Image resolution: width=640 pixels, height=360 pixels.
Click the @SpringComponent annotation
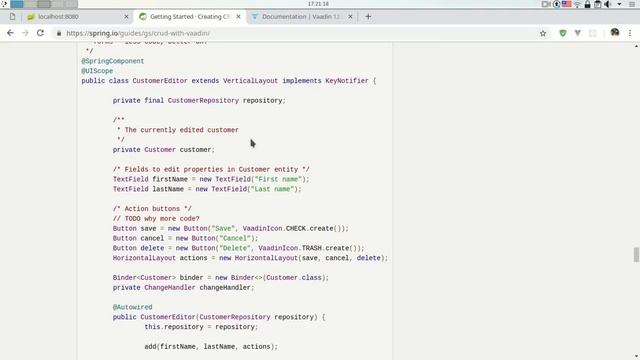(x=113, y=61)
